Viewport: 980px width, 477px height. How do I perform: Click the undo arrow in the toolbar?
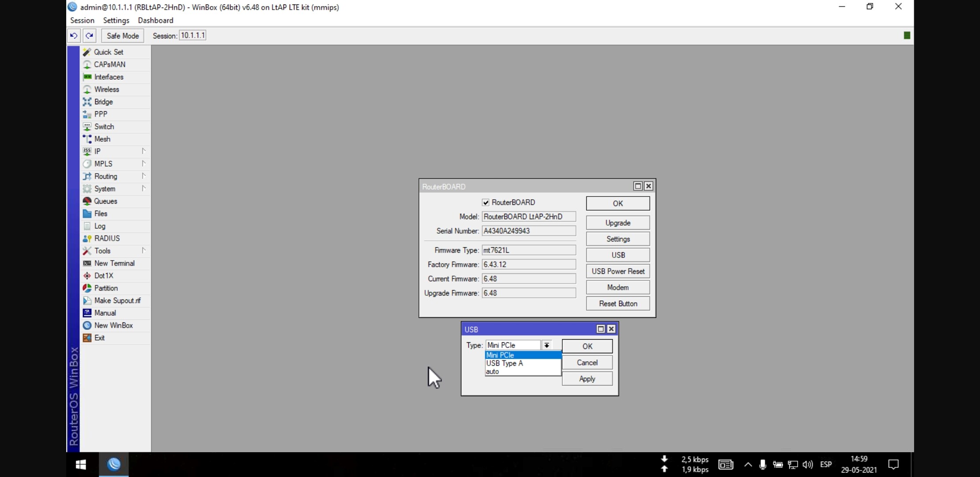(x=74, y=35)
